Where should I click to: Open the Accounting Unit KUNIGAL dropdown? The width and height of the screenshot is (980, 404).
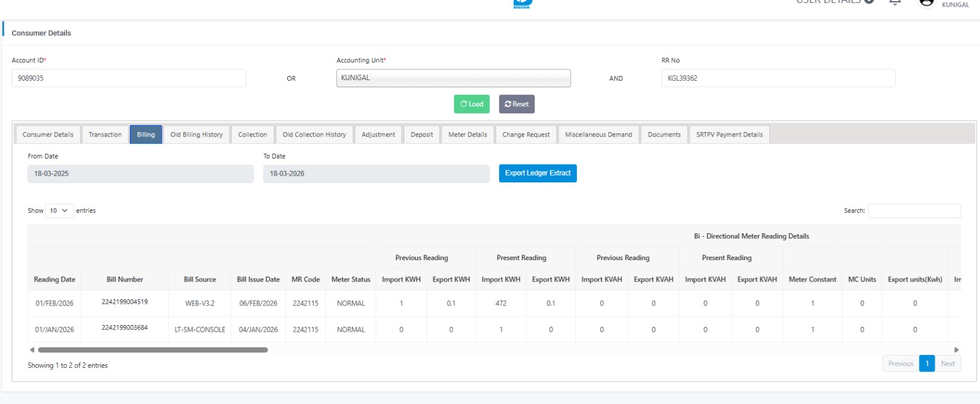pos(453,78)
